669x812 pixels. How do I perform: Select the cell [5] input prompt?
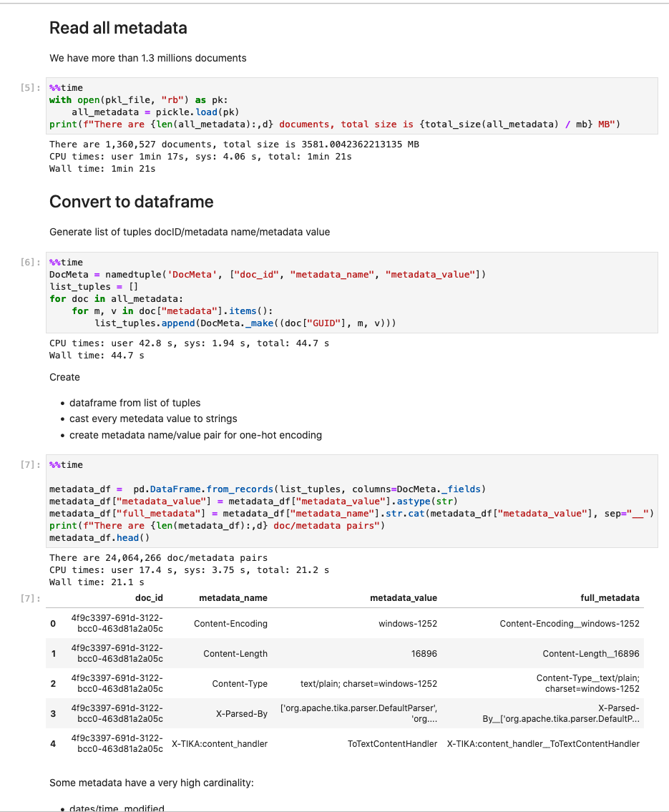(x=31, y=88)
